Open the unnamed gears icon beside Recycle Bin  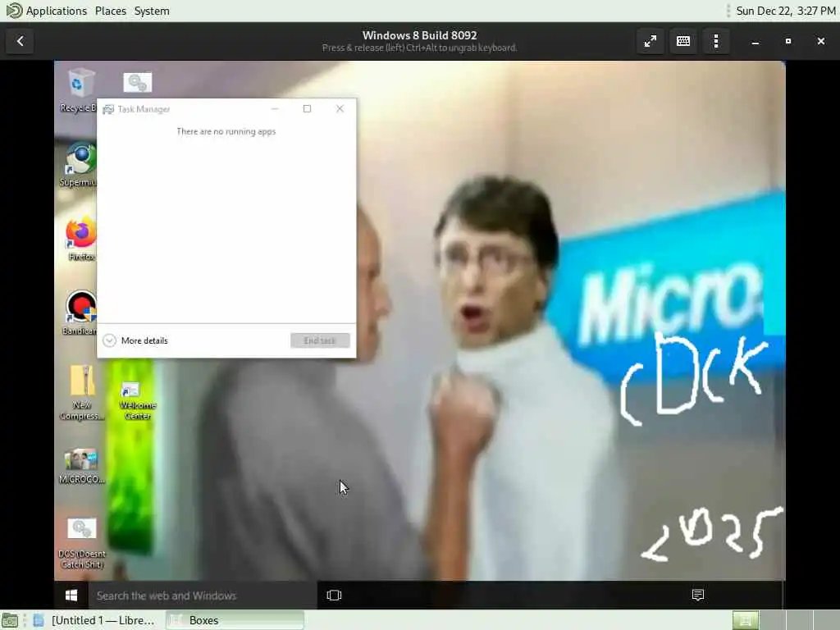[138, 83]
